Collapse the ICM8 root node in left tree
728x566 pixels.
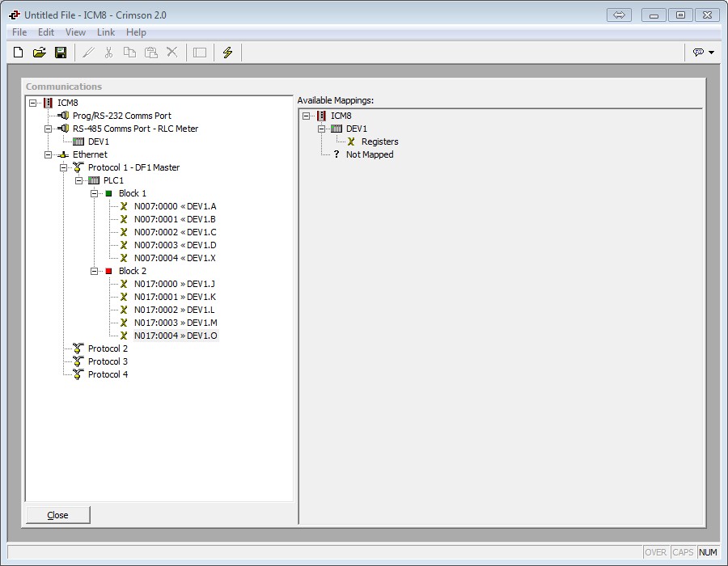(32, 103)
